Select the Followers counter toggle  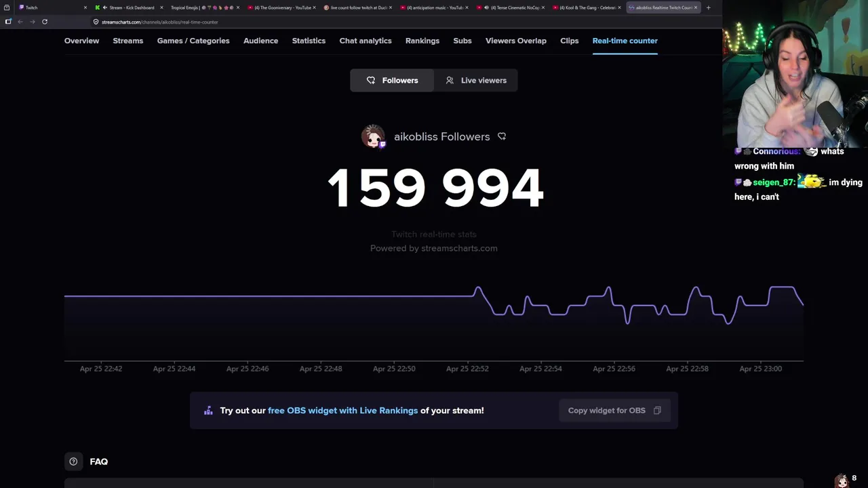(x=392, y=80)
